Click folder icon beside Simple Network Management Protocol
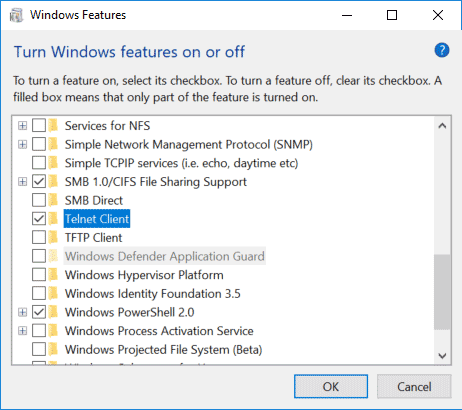 coord(53,144)
